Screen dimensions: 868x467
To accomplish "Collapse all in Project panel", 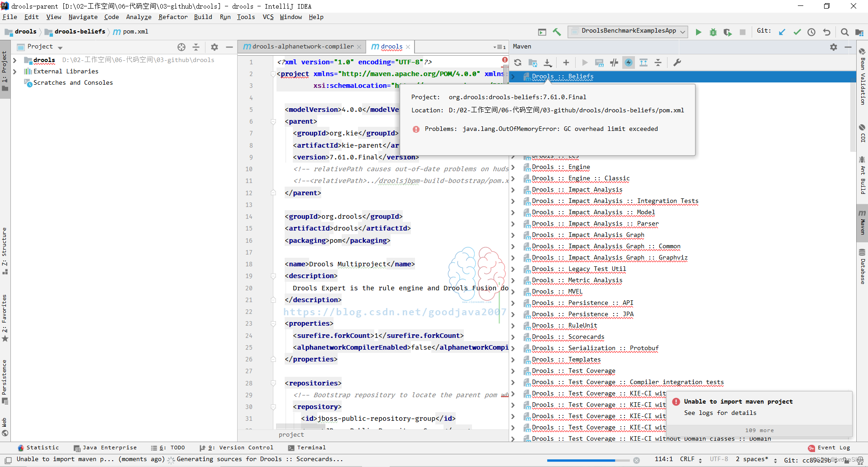I will [x=196, y=47].
